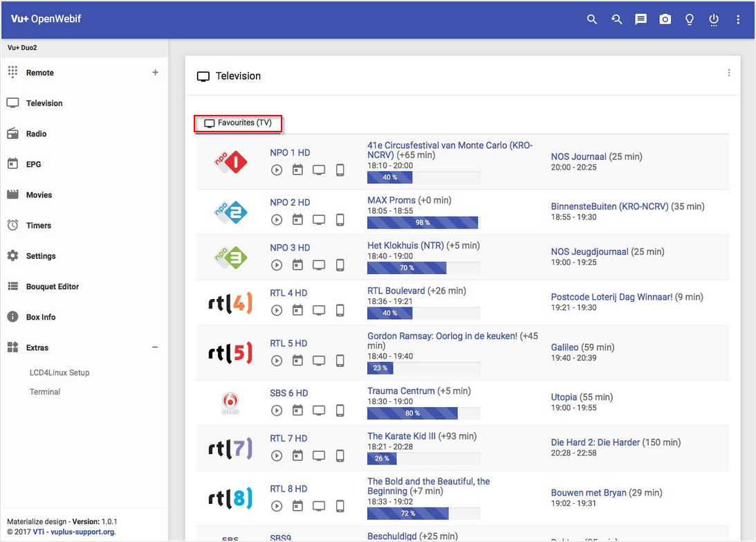756x542 pixels.
Task: Click the NOS Journaal program link
Action: tap(578, 157)
